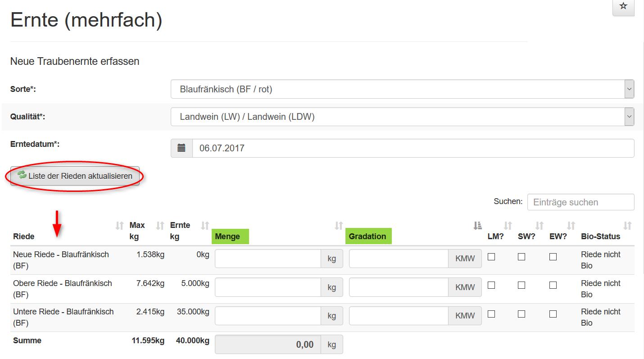Sort by LM? column header arrows
The width and height of the screenshot is (644, 359).
point(508,225)
